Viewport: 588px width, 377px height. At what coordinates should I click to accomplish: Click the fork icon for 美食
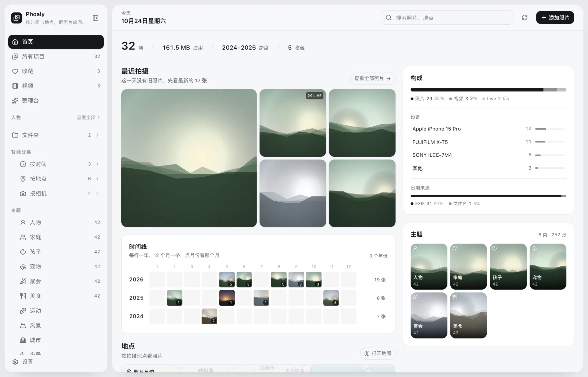(23, 296)
